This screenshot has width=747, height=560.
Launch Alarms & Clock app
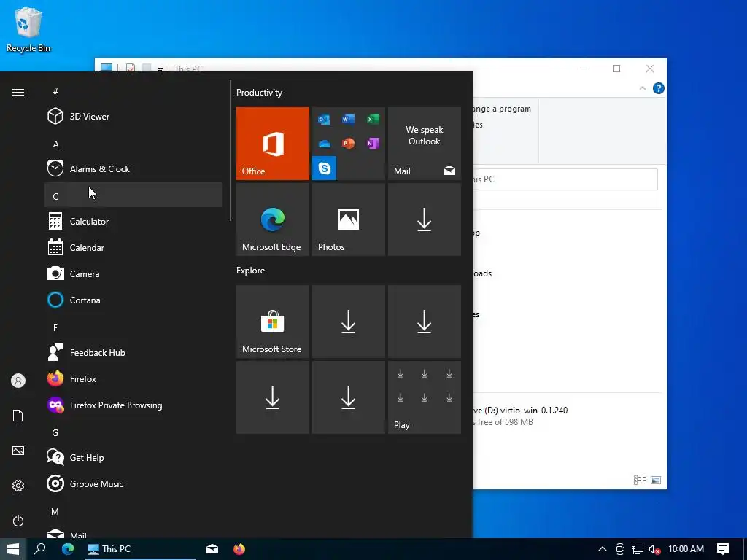(x=133, y=168)
